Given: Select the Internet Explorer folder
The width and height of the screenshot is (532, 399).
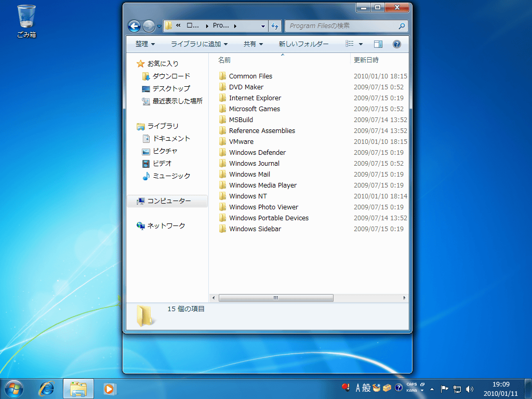Looking at the screenshot, I should [x=250, y=98].
